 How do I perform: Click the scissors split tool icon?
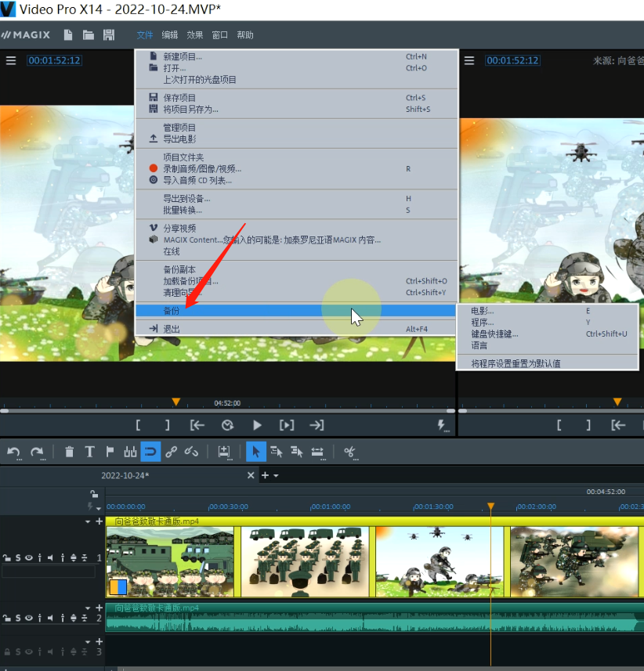click(350, 452)
